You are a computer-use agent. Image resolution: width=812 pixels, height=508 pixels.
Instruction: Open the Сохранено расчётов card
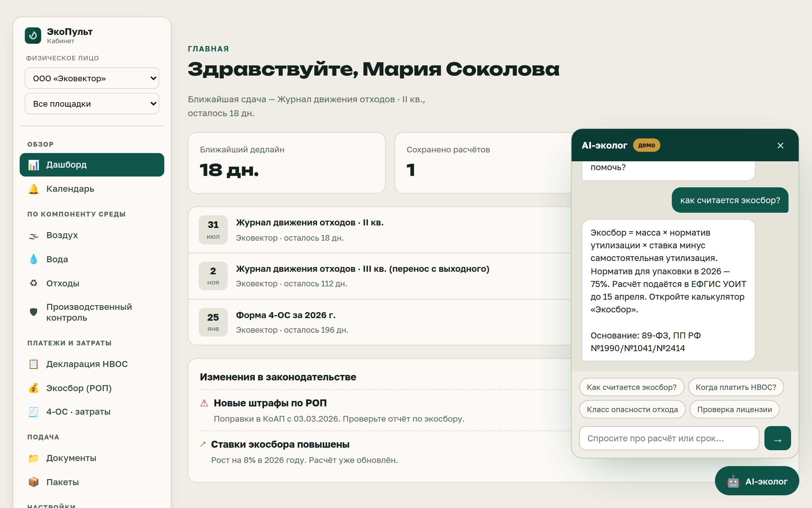click(x=483, y=163)
